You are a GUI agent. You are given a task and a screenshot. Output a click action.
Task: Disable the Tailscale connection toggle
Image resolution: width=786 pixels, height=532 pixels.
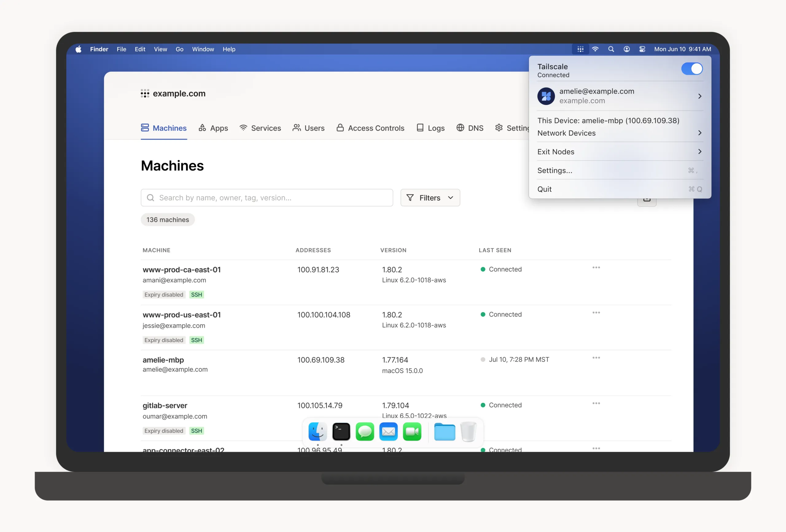click(x=692, y=69)
